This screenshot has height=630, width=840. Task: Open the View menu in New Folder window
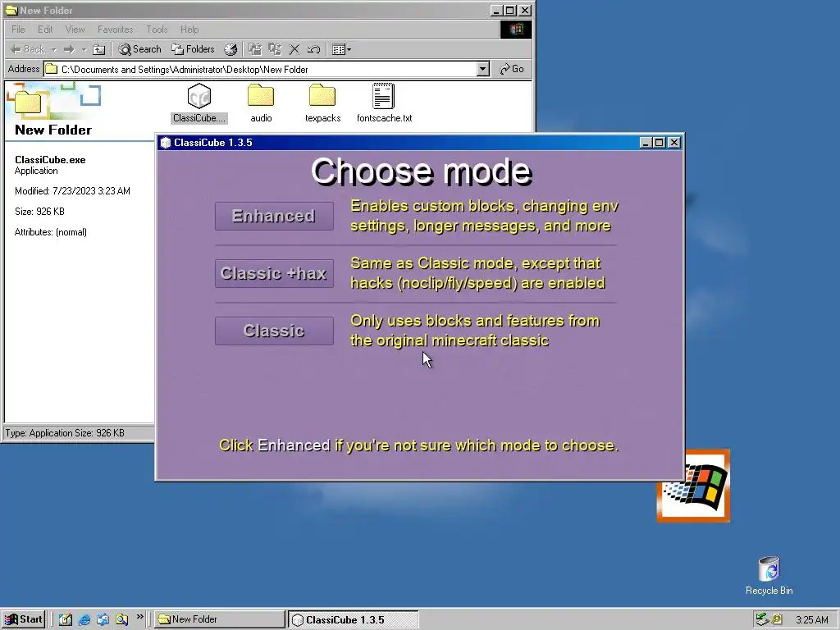click(x=75, y=30)
